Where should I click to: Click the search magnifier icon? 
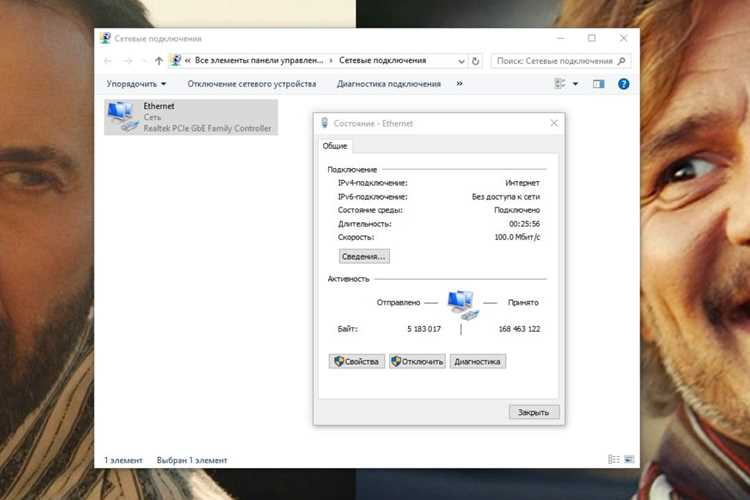[x=621, y=61]
